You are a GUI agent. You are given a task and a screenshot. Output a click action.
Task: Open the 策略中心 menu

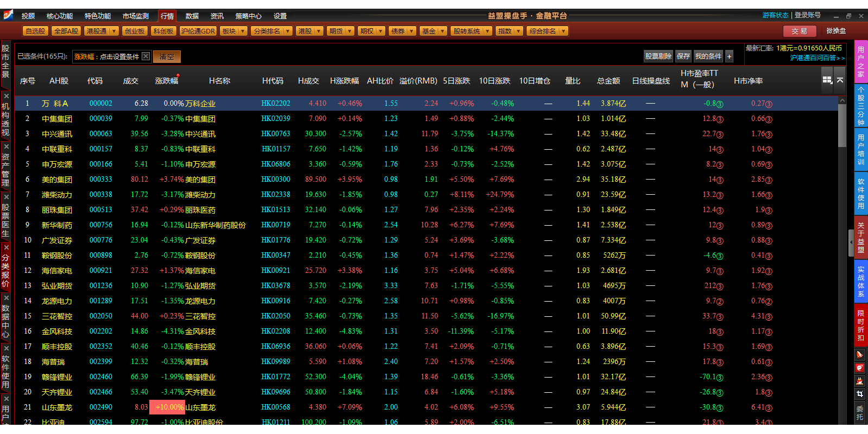[248, 16]
